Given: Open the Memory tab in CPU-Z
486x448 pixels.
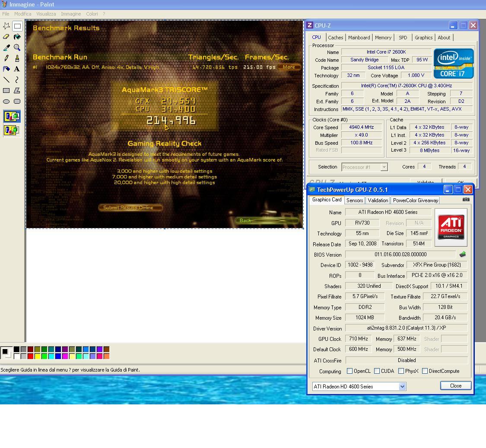Looking at the screenshot, I should click(x=383, y=38).
